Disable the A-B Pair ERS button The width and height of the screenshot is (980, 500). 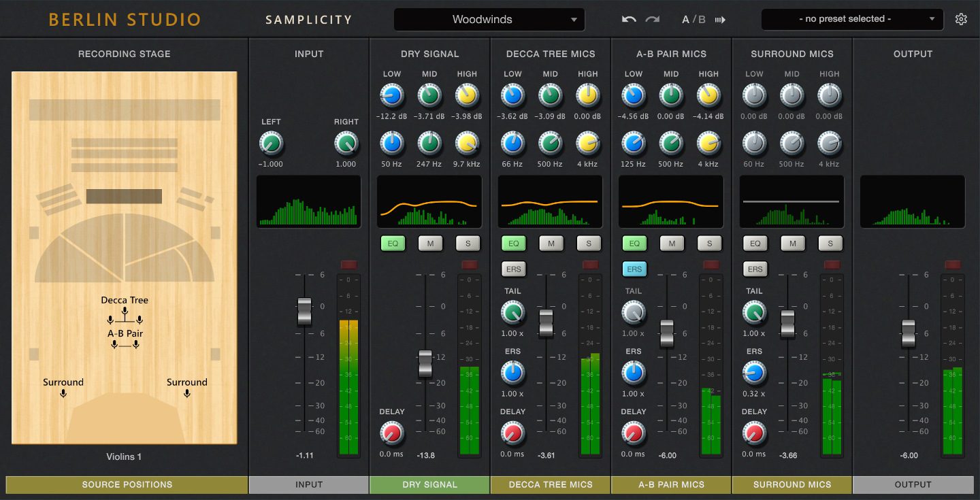[634, 269]
